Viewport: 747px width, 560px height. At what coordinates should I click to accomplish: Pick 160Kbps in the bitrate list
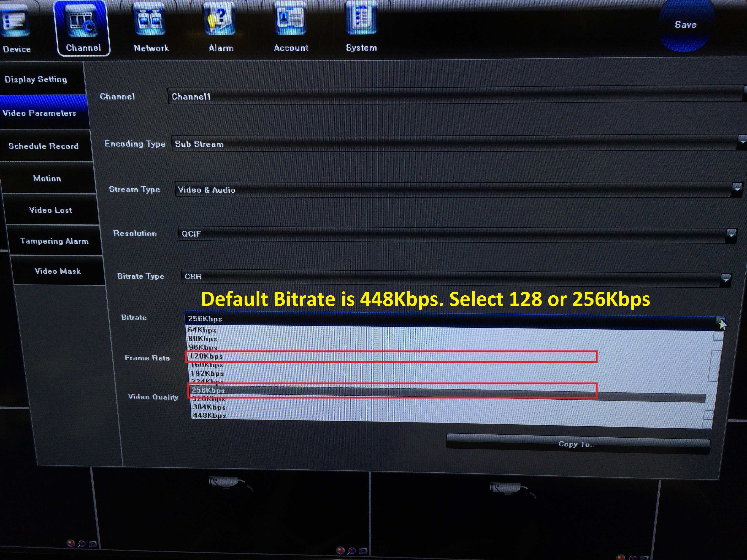pyautogui.click(x=207, y=365)
